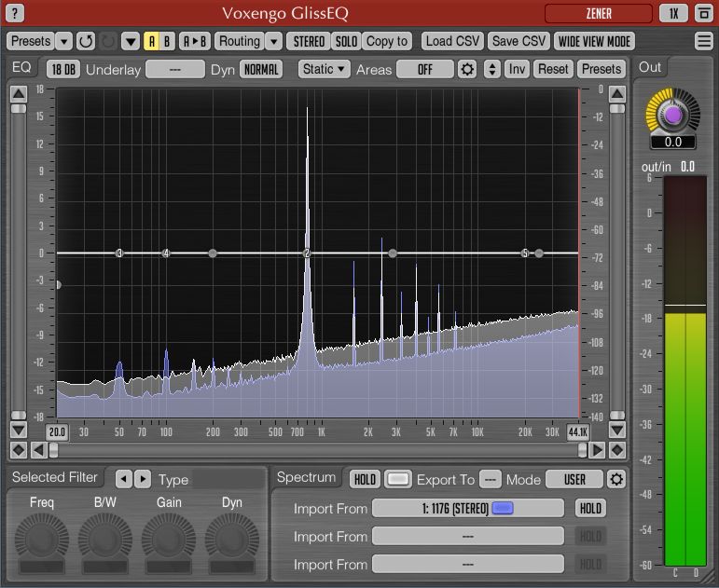Viewport: 719px width, 588px height.
Task: Toggle the Dyn NORMAL mode button
Action: pyautogui.click(x=261, y=70)
